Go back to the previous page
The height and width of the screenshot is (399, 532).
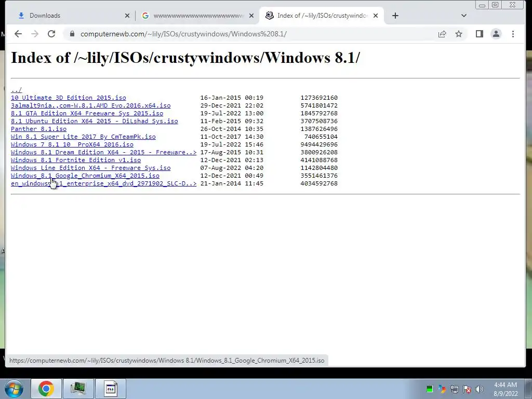pos(18,34)
